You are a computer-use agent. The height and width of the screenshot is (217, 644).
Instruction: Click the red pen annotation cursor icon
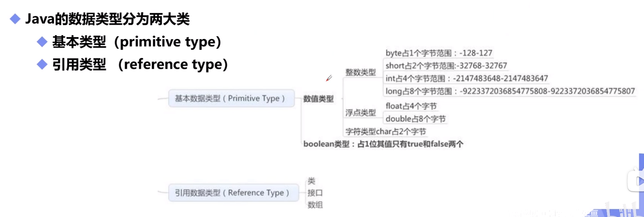[329, 78]
